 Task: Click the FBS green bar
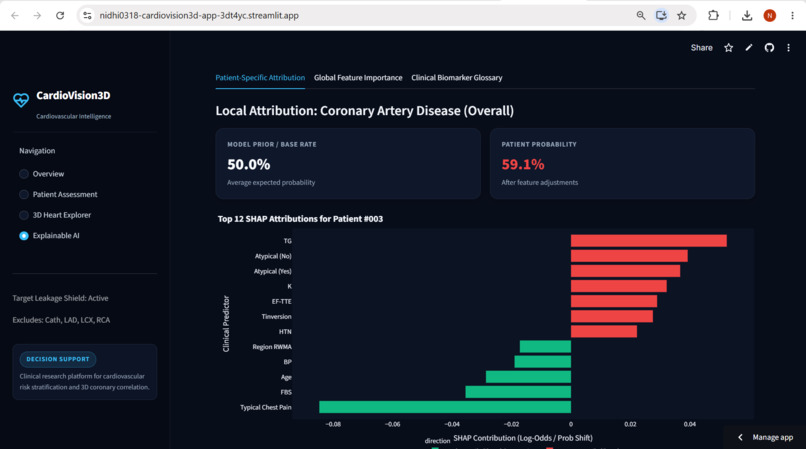point(518,392)
